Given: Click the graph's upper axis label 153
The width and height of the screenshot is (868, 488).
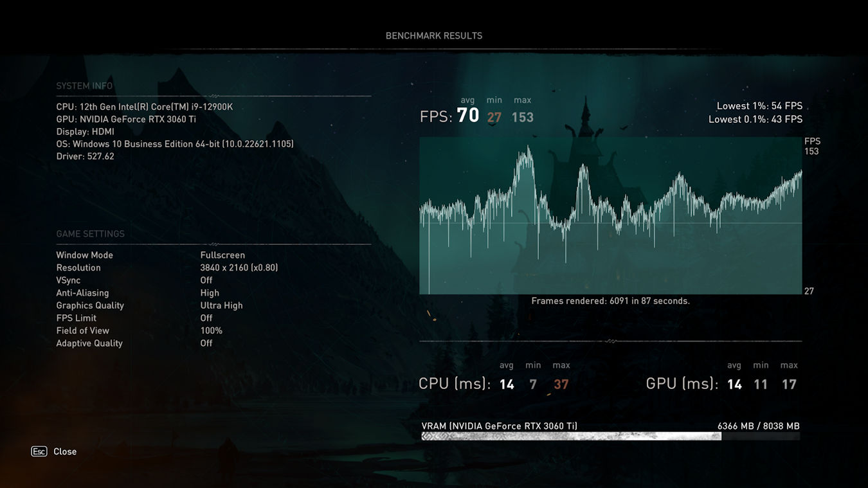Looking at the screenshot, I should coord(811,151).
